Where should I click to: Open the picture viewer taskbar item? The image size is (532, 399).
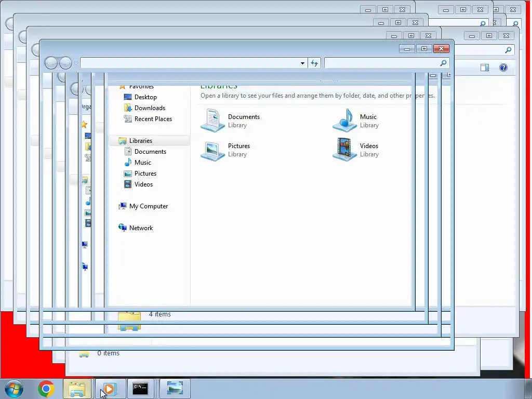175,389
